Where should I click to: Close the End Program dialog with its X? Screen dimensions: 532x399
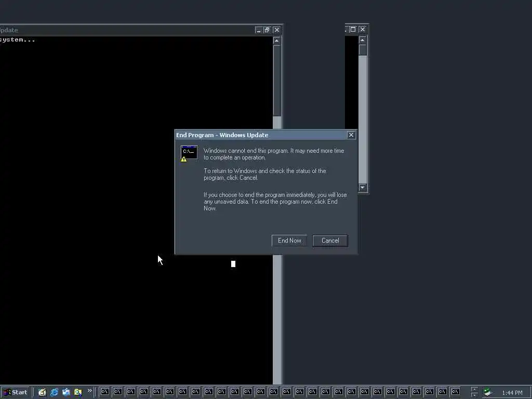(x=351, y=135)
